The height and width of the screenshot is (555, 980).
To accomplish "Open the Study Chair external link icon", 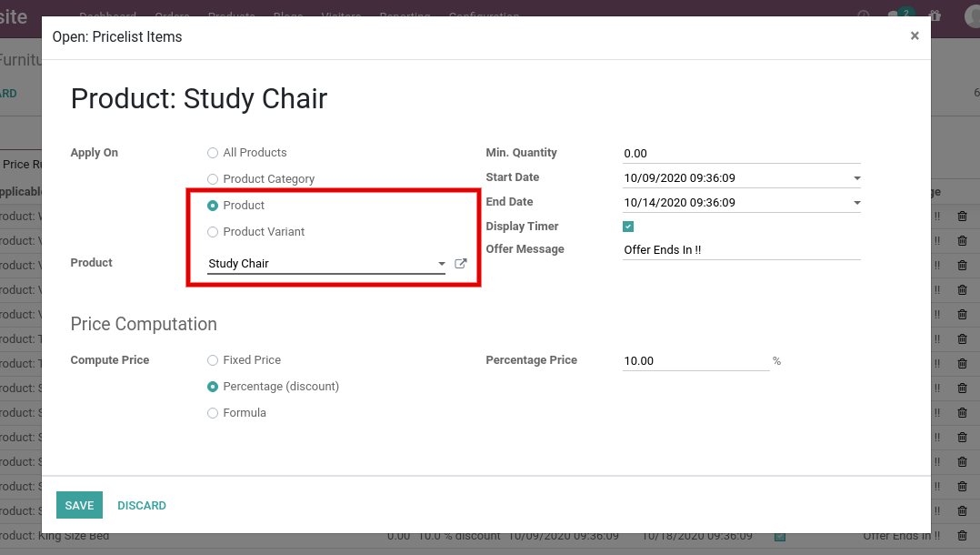I will click(x=460, y=264).
